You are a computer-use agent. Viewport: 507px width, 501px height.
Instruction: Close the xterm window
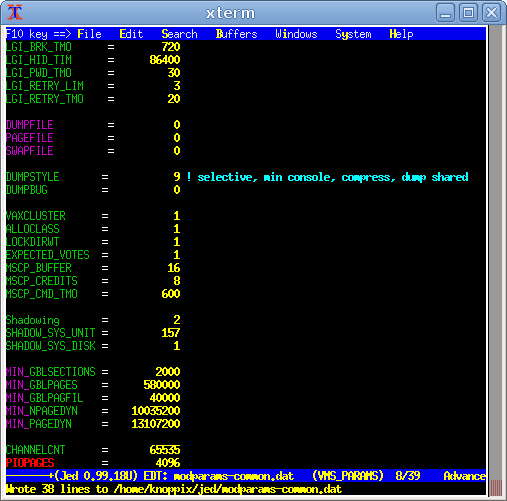(x=491, y=13)
